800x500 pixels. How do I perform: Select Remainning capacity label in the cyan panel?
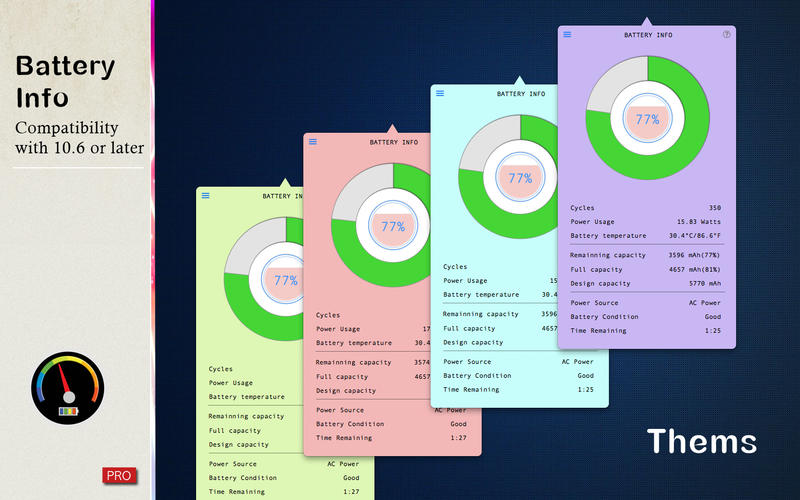pyautogui.click(x=481, y=314)
